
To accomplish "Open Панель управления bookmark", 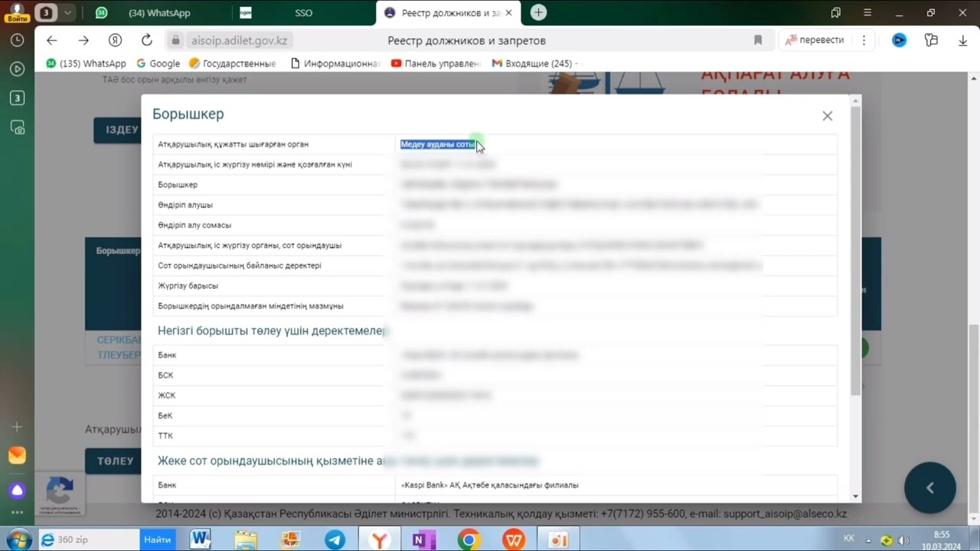I will [x=436, y=64].
